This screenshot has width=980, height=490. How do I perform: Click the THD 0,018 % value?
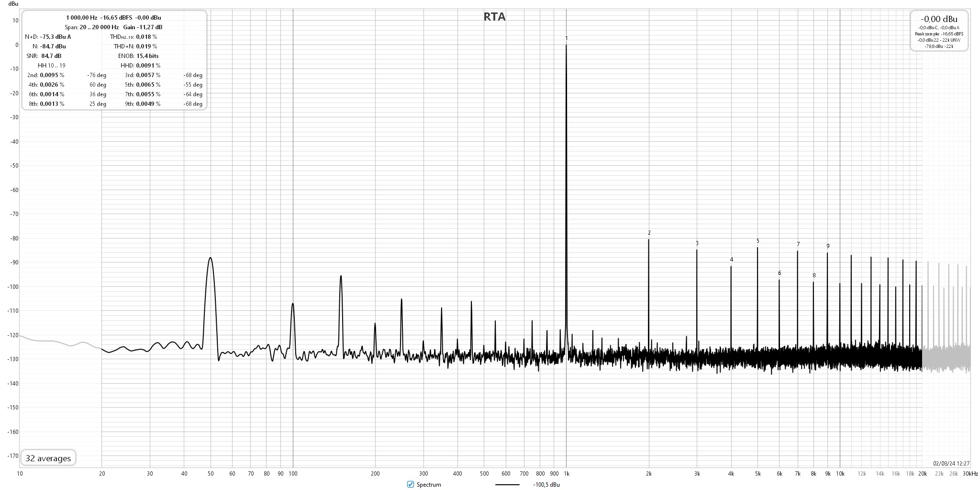pos(146,37)
